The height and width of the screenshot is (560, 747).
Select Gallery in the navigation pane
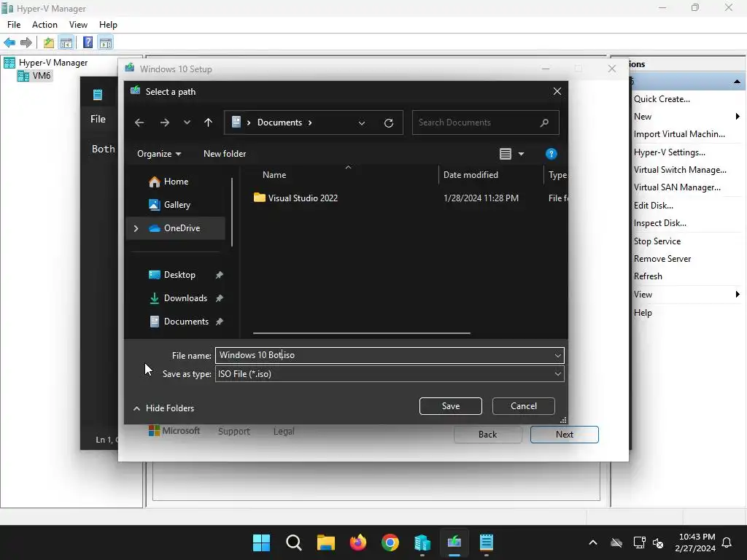tap(177, 205)
